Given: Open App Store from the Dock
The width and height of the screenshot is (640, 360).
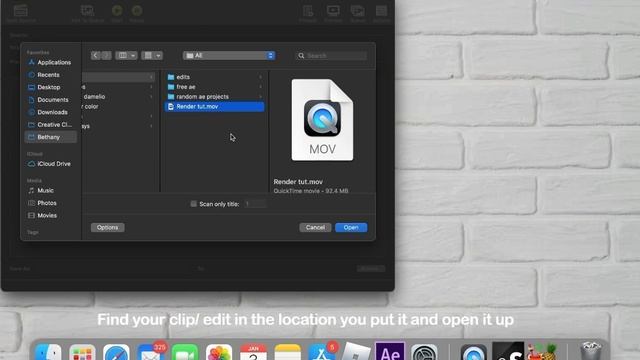Looking at the screenshot, I should coord(322,353).
